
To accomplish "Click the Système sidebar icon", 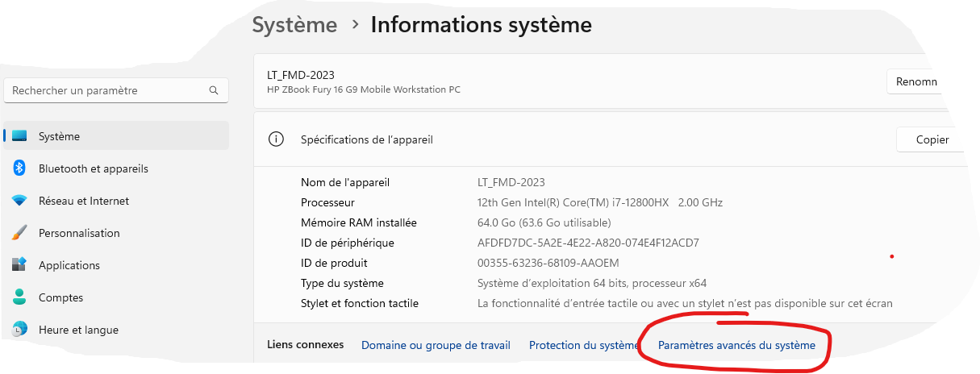I will click(x=20, y=136).
